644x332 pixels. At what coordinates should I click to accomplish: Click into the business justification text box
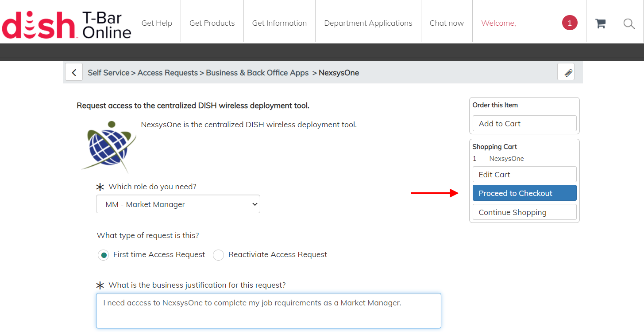coord(269,311)
